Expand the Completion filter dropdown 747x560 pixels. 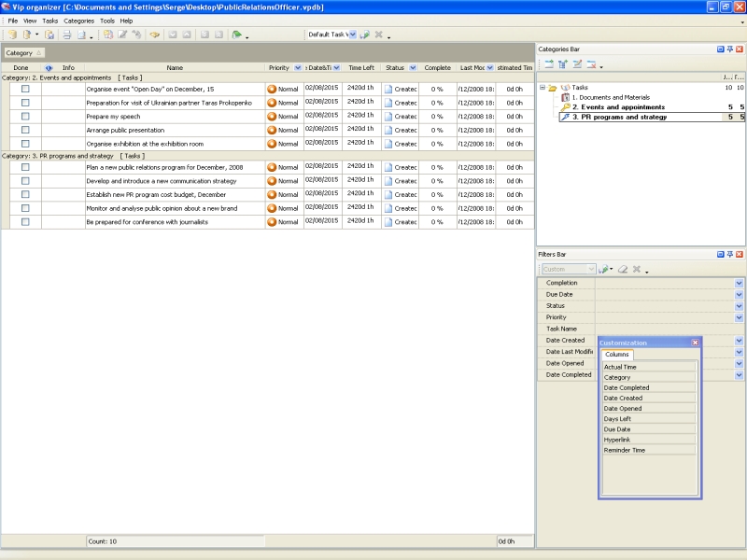pyautogui.click(x=739, y=283)
